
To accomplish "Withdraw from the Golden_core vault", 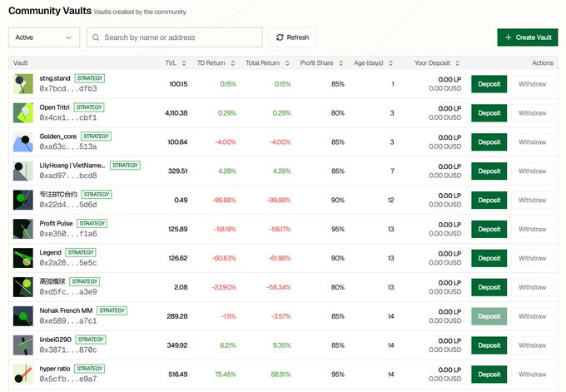I will coord(532,141).
